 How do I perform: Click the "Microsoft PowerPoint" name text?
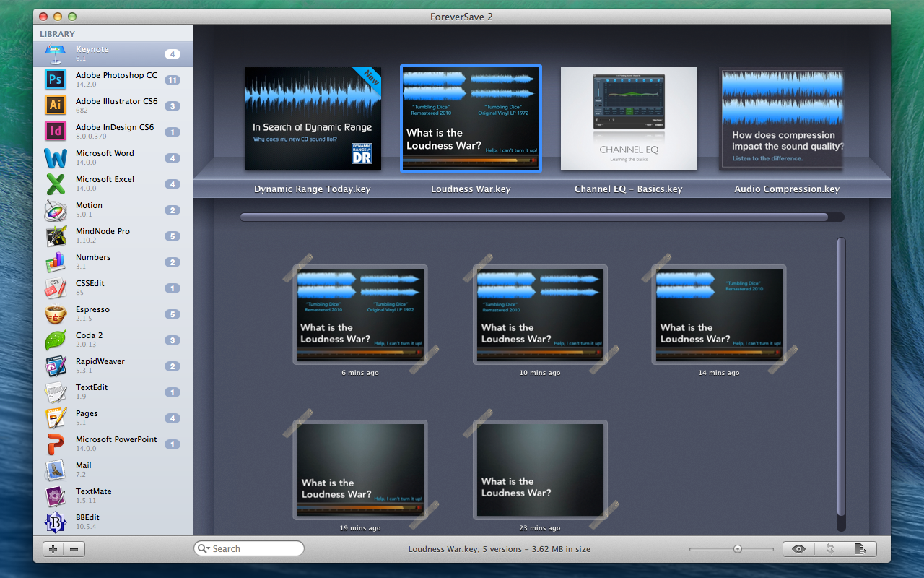point(116,439)
